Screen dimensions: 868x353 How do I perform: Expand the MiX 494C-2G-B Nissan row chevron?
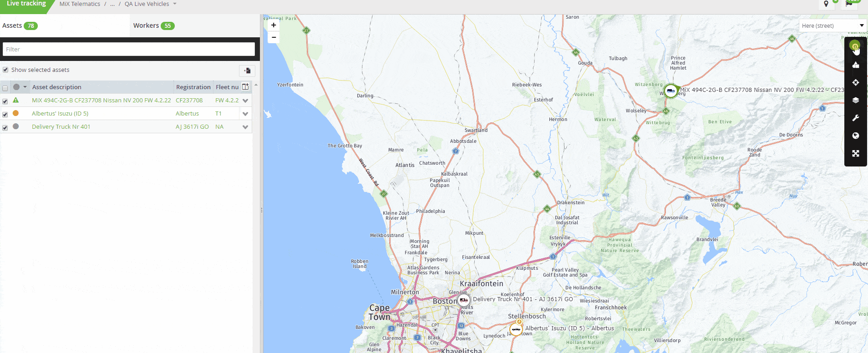pos(245,101)
